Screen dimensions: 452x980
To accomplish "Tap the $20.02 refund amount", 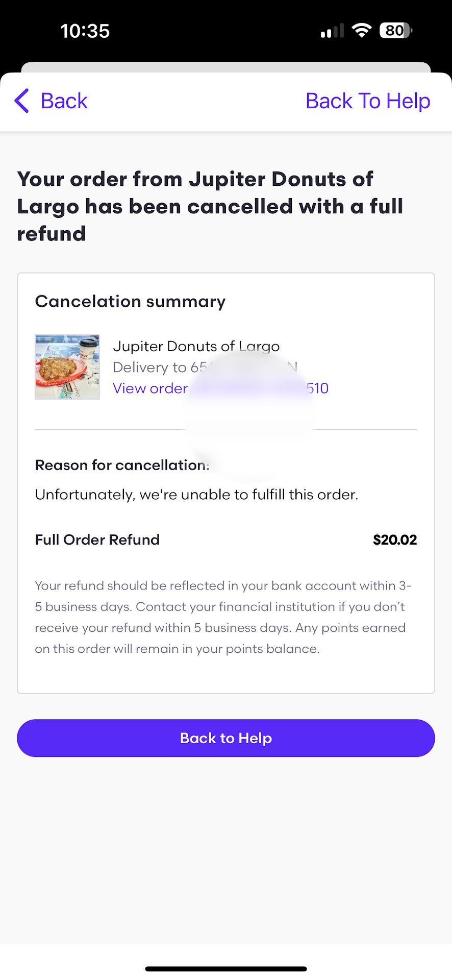I will (x=394, y=540).
